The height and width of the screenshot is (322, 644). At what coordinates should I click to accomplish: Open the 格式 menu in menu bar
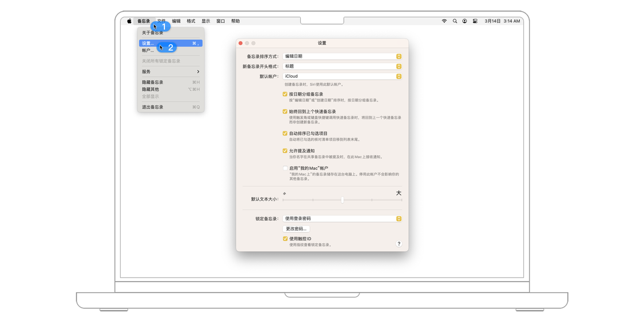pos(191,21)
